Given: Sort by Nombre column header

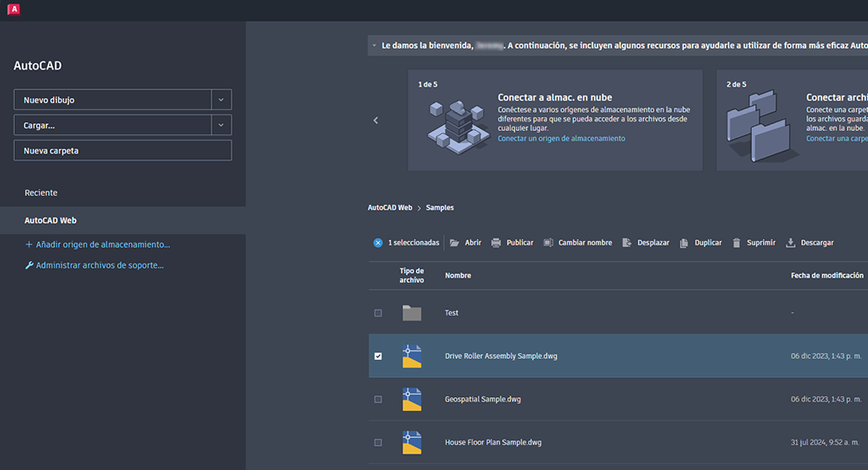Looking at the screenshot, I should [458, 275].
